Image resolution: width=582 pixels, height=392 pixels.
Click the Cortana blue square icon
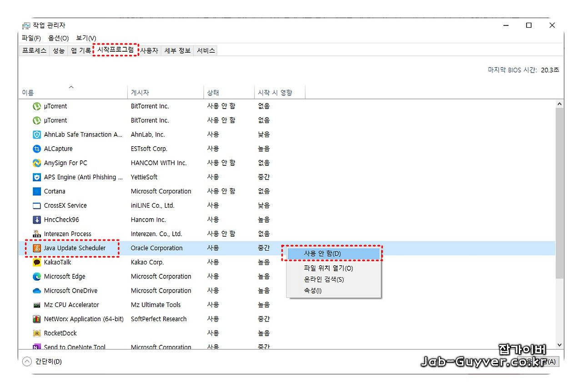click(x=37, y=191)
